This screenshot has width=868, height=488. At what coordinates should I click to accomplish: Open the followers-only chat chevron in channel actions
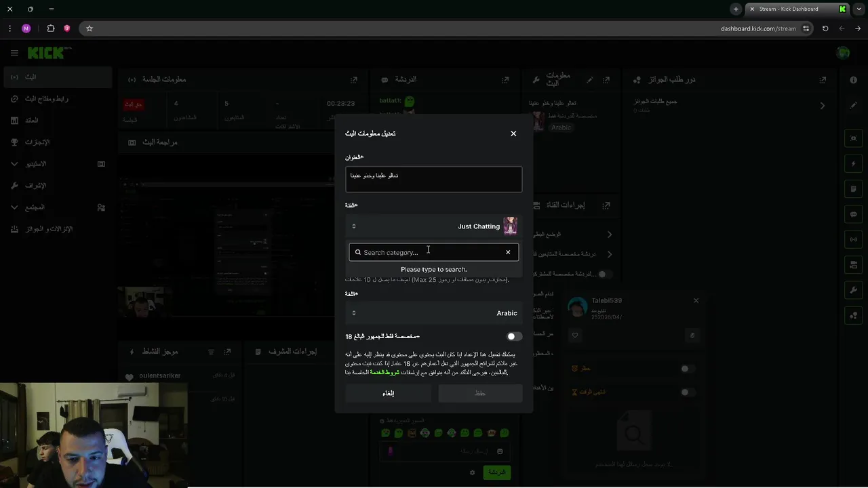point(610,254)
